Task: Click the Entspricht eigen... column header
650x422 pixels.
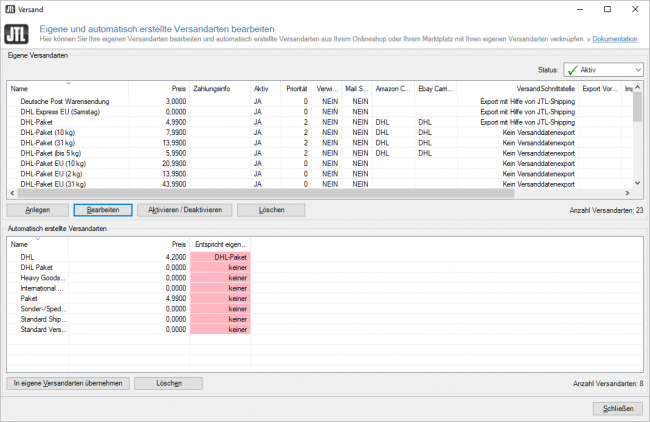Action: 220,245
